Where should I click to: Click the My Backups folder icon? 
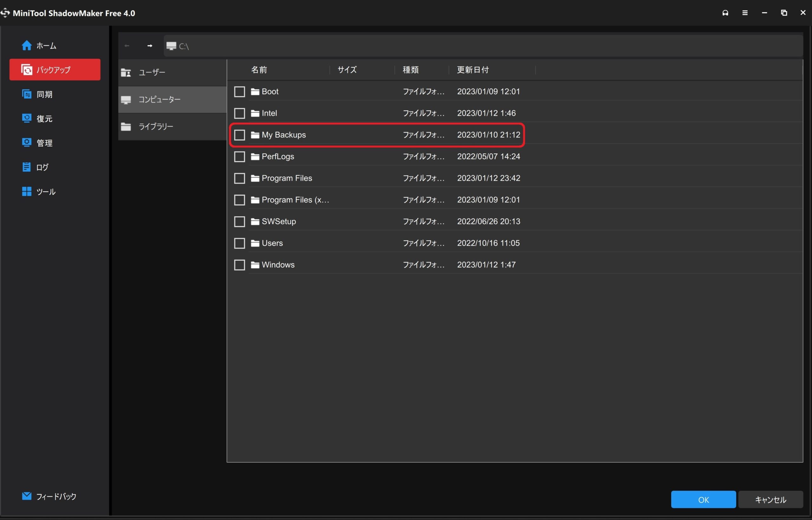255,135
